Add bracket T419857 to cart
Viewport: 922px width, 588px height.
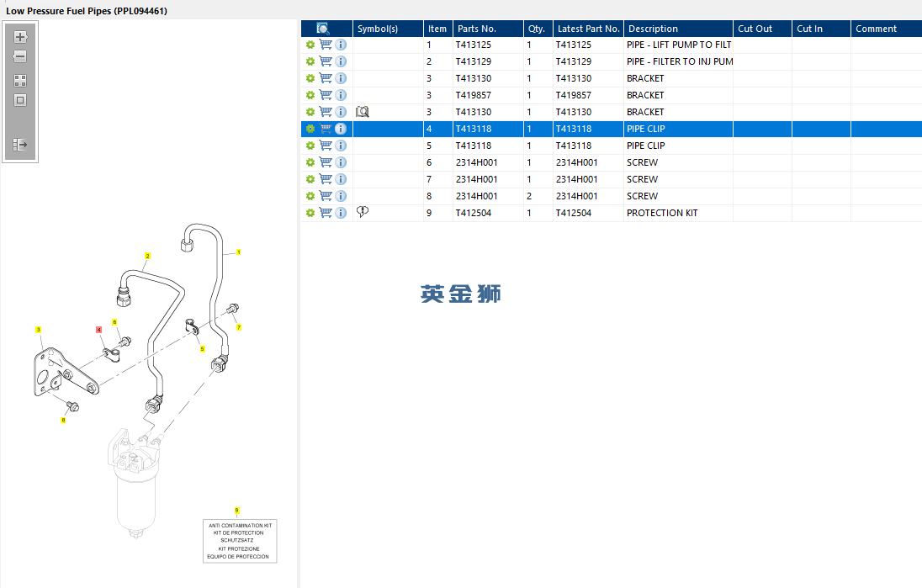[x=326, y=95]
